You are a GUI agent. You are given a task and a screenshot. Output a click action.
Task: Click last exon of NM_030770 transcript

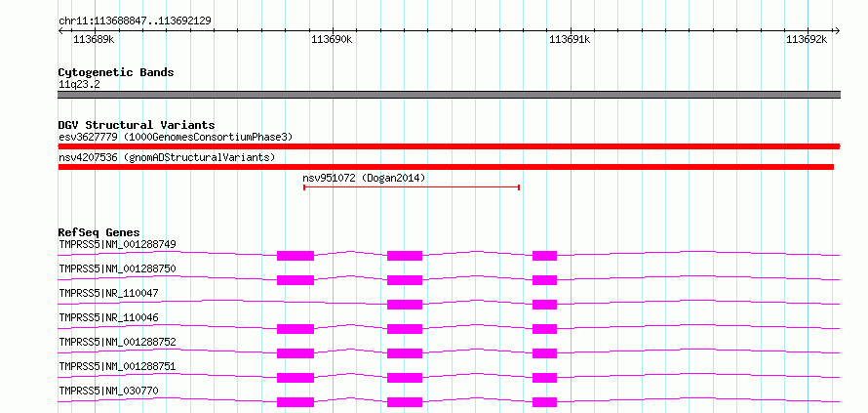545,402
